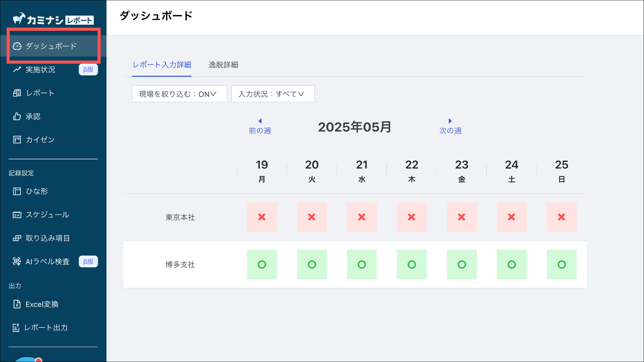Click the スケジュール calendar icon
This screenshot has width=644, height=362.
click(x=17, y=215)
